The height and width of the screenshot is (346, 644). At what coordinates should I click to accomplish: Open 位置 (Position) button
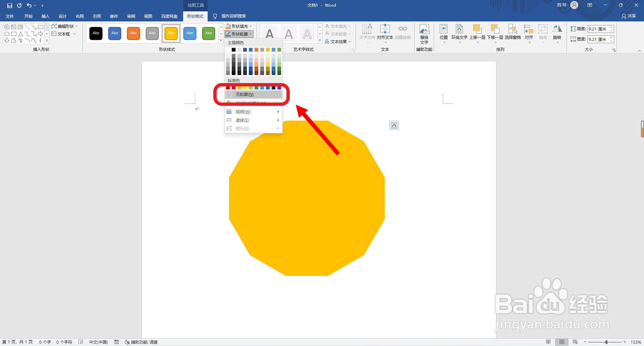coord(444,33)
